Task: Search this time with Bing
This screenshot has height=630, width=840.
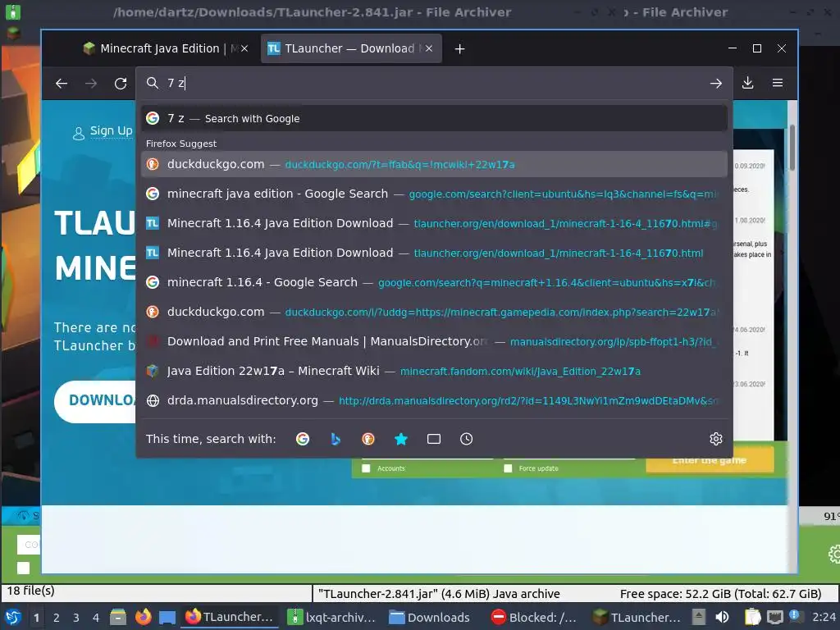Action: coord(336,440)
